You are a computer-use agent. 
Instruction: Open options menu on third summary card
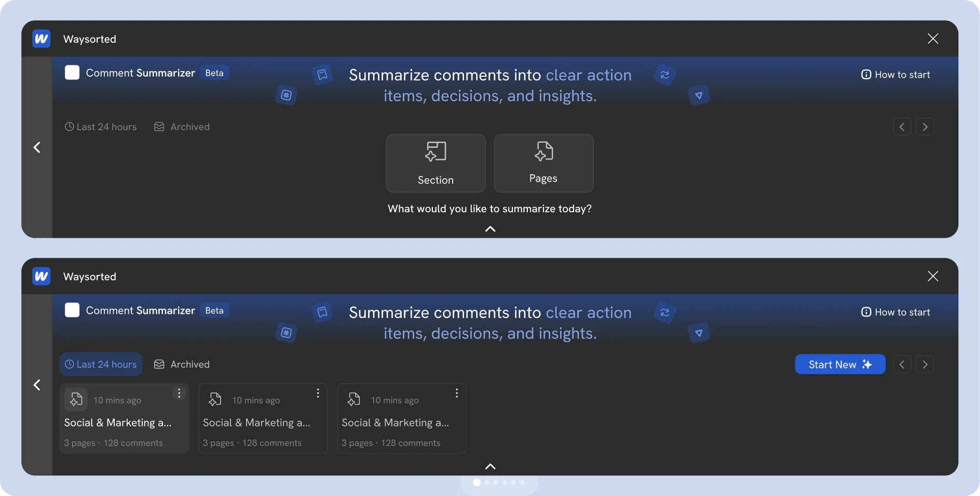click(457, 393)
